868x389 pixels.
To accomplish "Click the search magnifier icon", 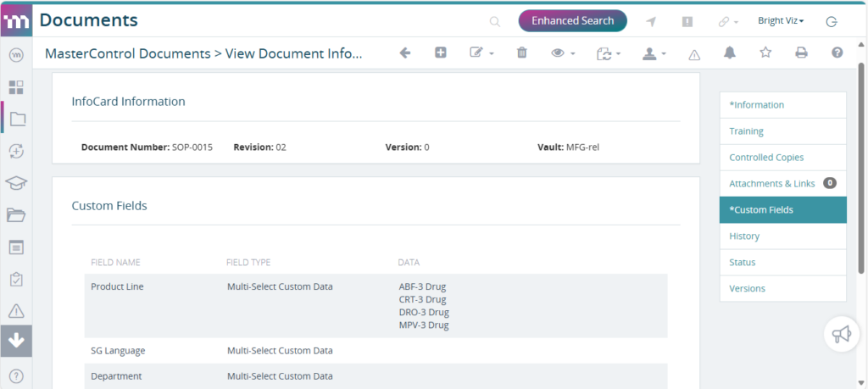I will (495, 21).
